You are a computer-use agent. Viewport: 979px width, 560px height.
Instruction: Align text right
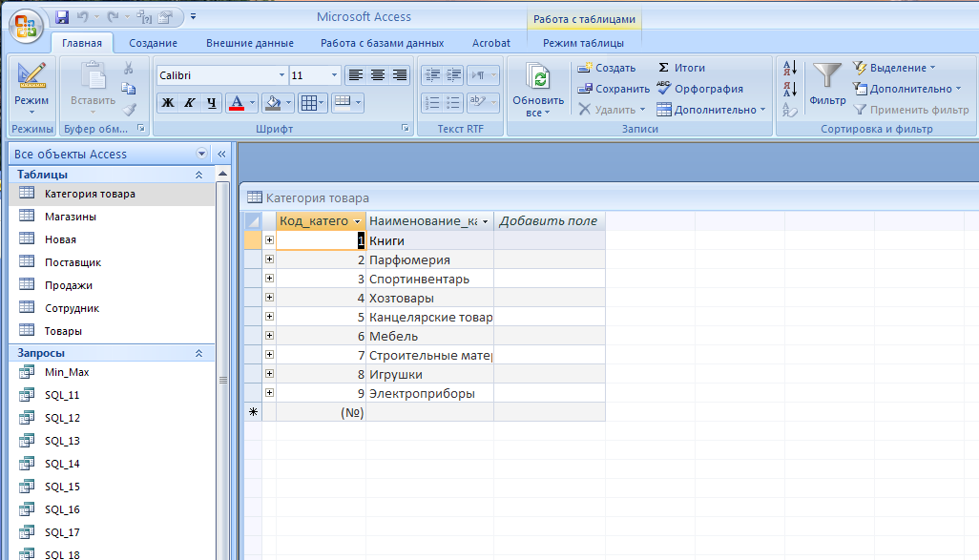tap(399, 75)
